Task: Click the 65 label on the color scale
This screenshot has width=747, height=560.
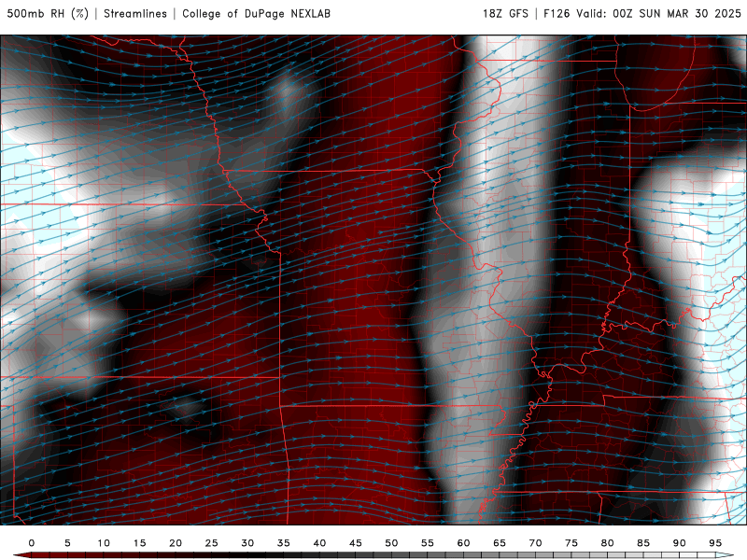Action: 500,543
